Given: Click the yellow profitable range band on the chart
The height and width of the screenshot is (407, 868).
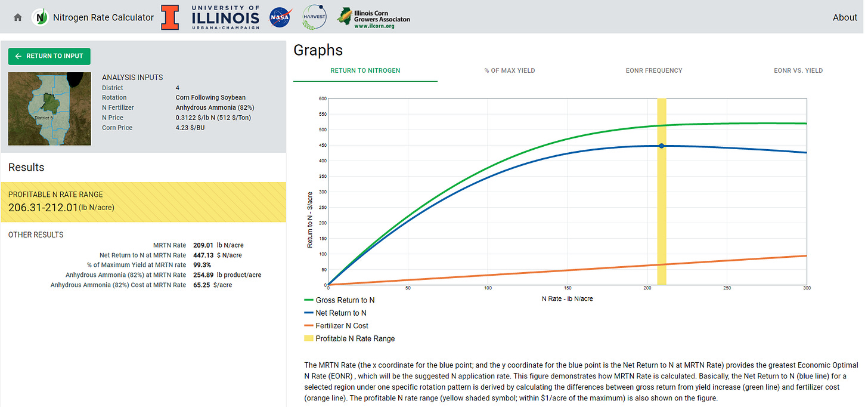Looking at the screenshot, I should pyautogui.click(x=662, y=192).
